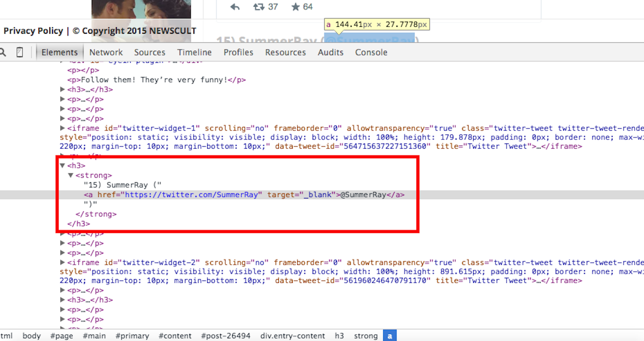Open the Console panel
This screenshot has height=341, width=644.
point(371,52)
